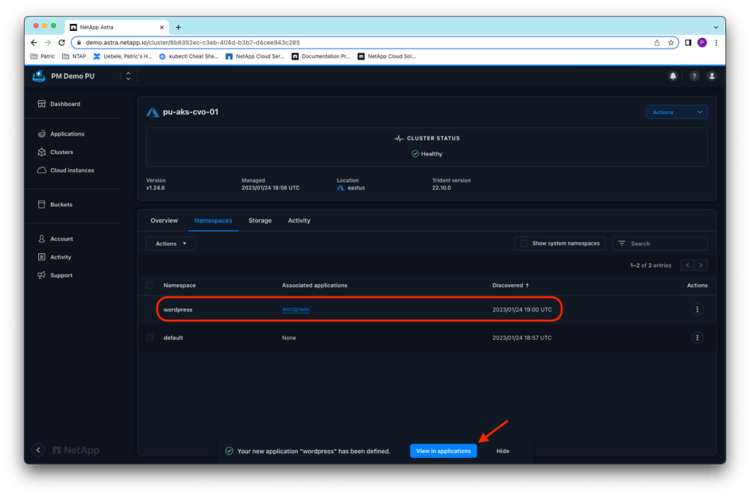Viewport: 750px width, 496px height.
Task: Toggle the select-all namespaces header checkbox
Action: (x=150, y=285)
